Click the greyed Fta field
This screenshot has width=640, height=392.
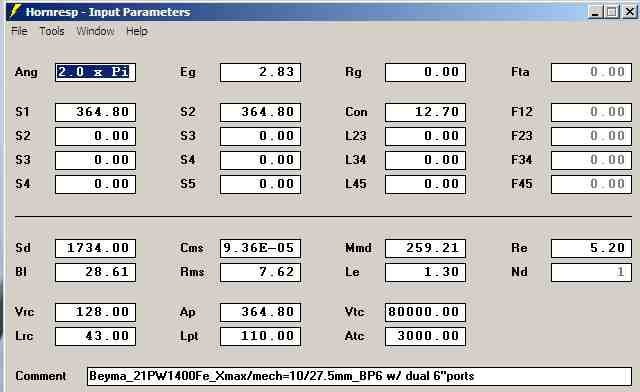tap(591, 72)
